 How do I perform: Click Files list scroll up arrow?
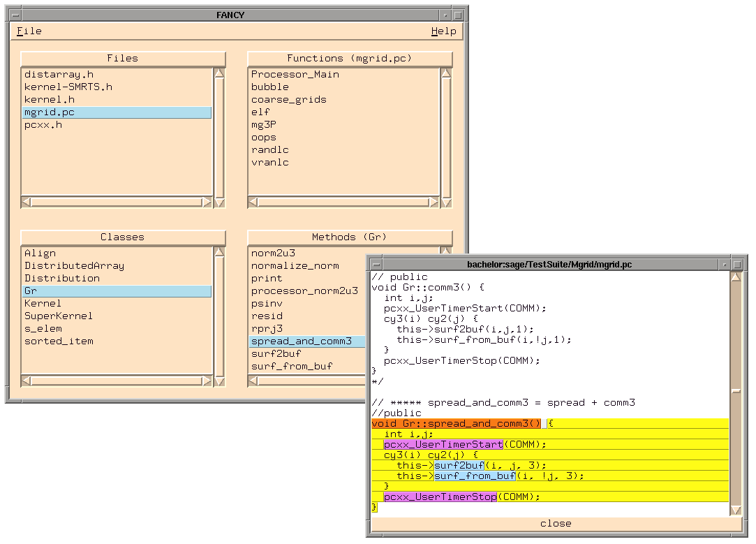click(219, 73)
